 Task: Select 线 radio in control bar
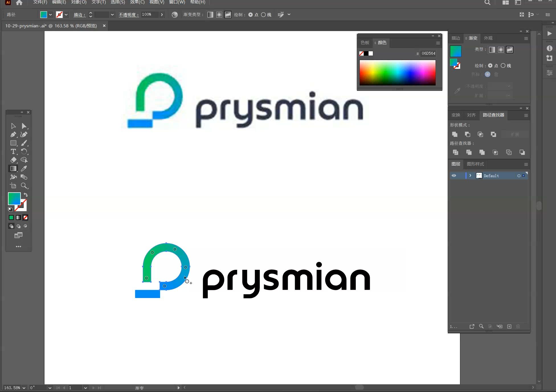[x=263, y=15]
